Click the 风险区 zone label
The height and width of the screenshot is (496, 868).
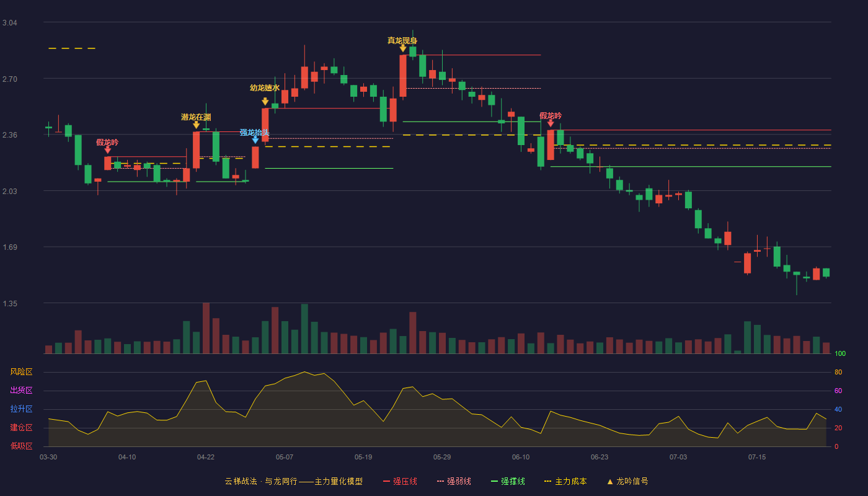(x=21, y=372)
